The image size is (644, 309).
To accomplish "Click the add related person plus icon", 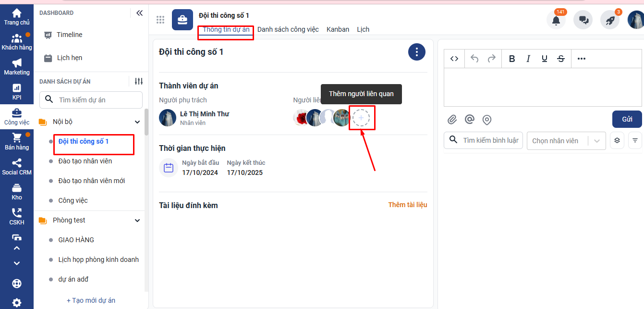I will (361, 118).
